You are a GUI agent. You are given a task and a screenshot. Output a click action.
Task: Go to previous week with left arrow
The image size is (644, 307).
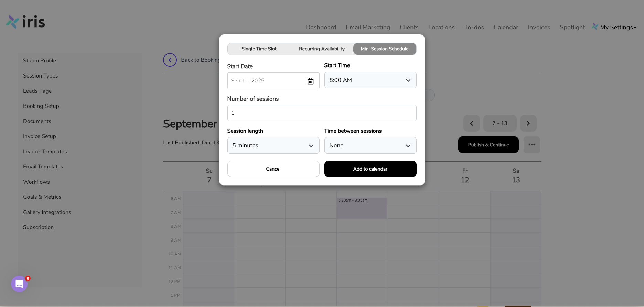pyautogui.click(x=471, y=123)
